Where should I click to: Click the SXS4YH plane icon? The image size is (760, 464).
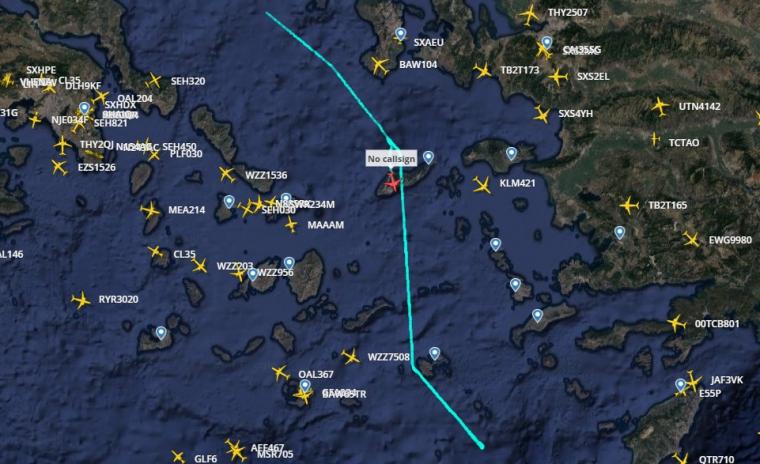[541, 114]
